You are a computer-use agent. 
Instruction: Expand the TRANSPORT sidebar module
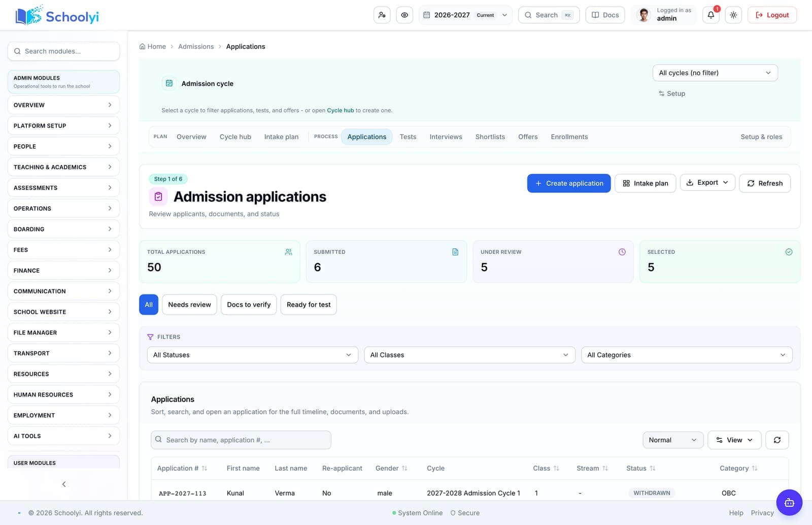(x=63, y=353)
